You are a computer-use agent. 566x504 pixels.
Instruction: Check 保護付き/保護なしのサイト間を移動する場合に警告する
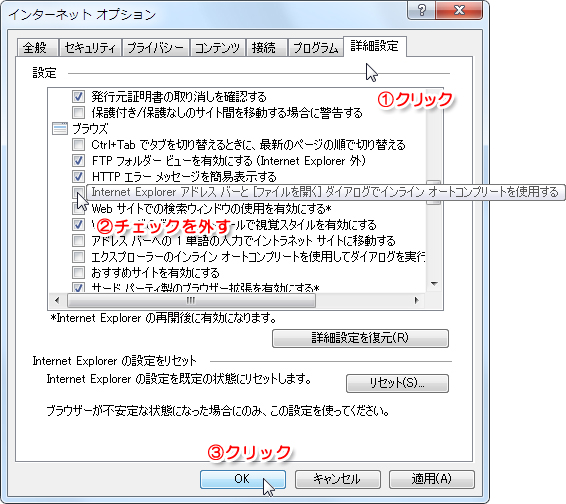point(78,113)
